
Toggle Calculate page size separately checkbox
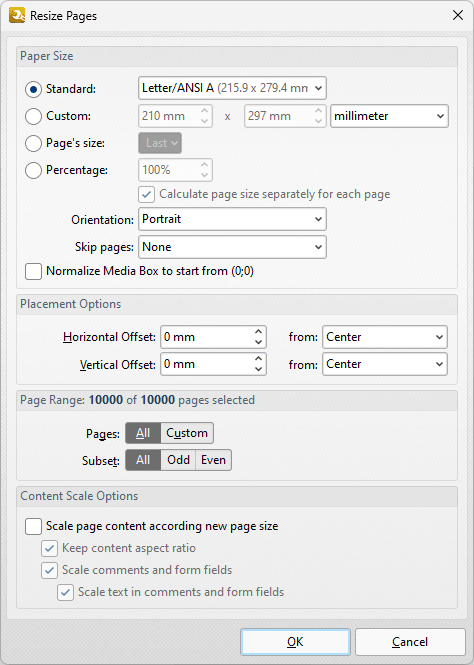click(146, 195)
